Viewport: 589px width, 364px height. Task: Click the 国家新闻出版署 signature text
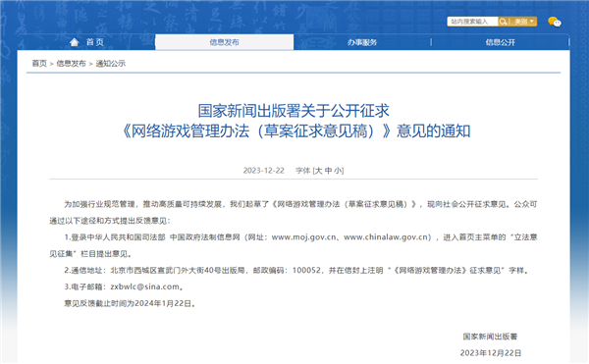point(490,337)
